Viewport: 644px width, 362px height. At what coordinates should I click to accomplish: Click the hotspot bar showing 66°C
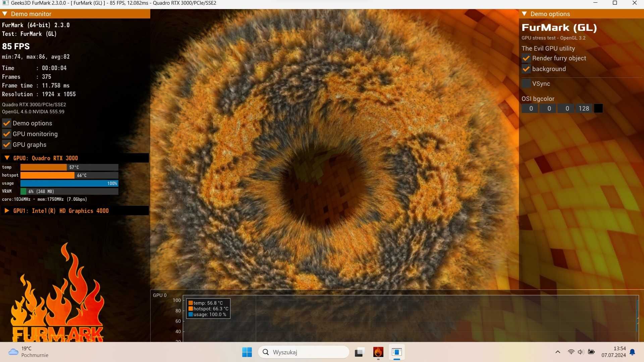[69, 175]
